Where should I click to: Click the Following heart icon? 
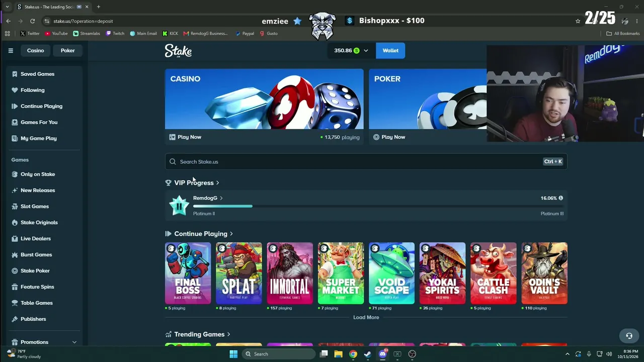pyautogui.click(x=15, y=90)
